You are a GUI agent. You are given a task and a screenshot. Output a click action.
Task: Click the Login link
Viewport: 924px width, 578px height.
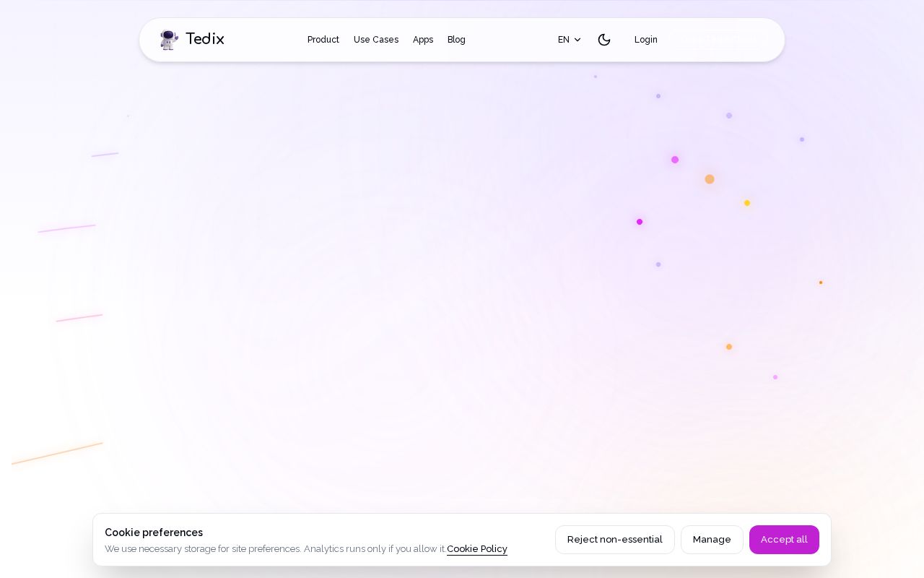(646, 40)
